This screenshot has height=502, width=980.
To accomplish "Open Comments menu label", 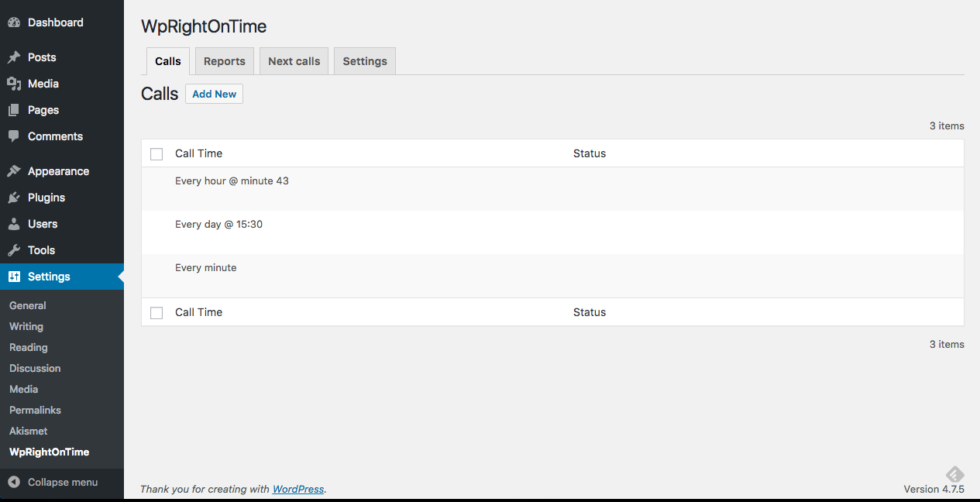I will pyautogui.click(x=55, y=136).
